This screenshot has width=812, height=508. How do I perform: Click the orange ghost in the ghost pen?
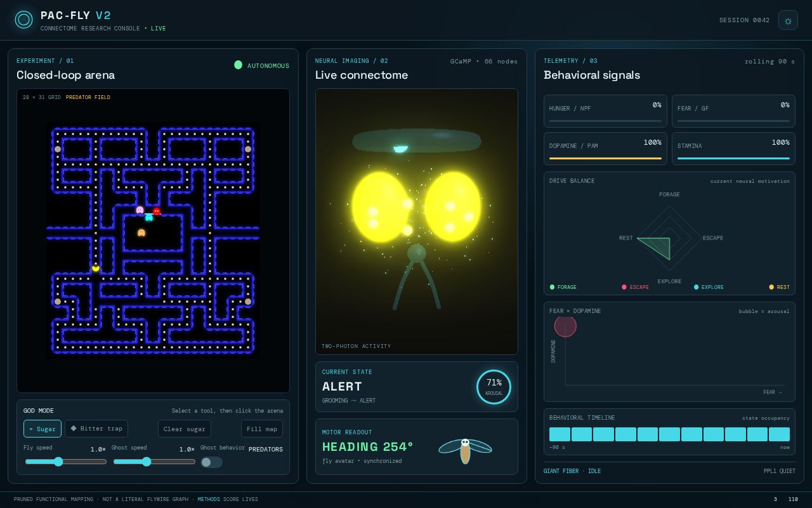[141, 233]
